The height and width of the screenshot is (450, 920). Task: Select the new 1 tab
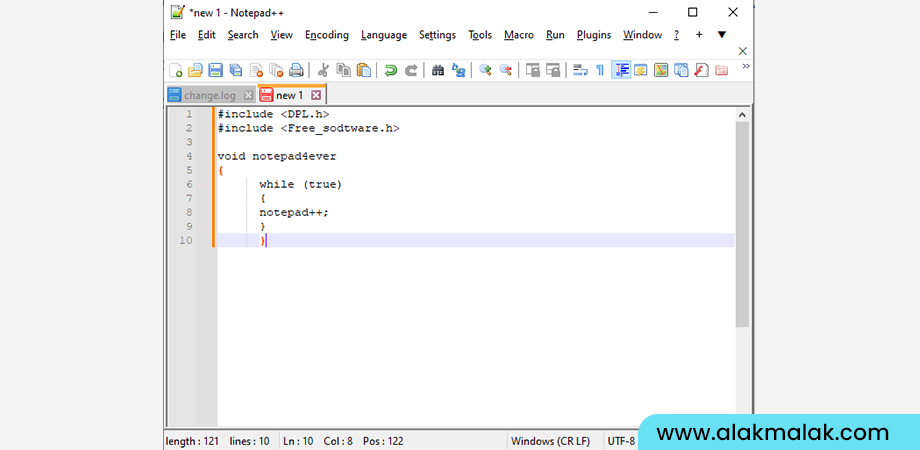tap(289, 95)
